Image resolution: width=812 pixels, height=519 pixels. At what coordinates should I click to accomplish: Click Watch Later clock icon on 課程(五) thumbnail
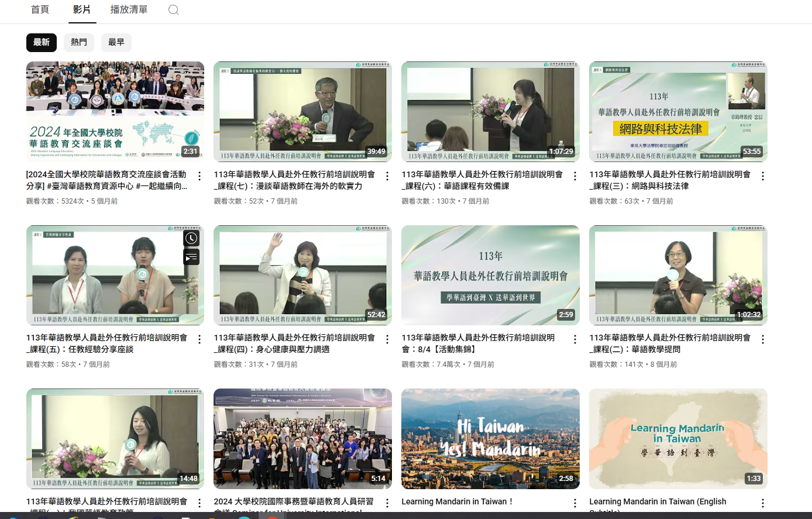point(191,238)
